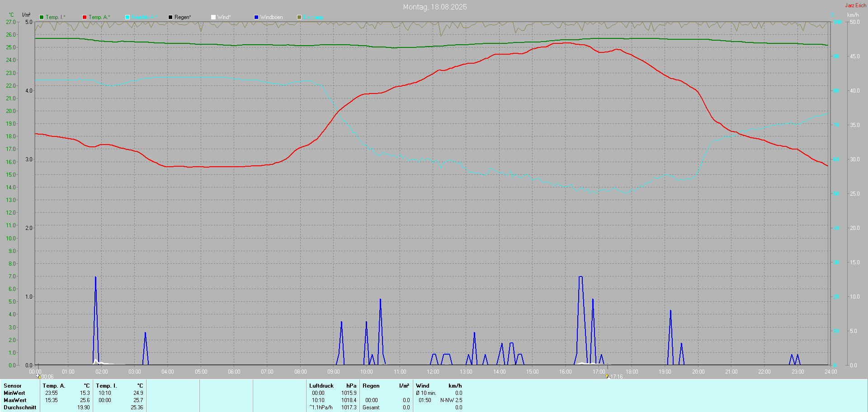868x412 pixels.
Task: Click the red Temp. A. legend swatch
Action: tap(85, 17)
